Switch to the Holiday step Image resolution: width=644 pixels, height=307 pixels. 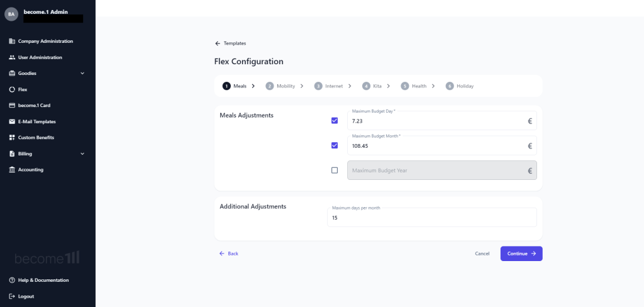[x=460, y=86]
